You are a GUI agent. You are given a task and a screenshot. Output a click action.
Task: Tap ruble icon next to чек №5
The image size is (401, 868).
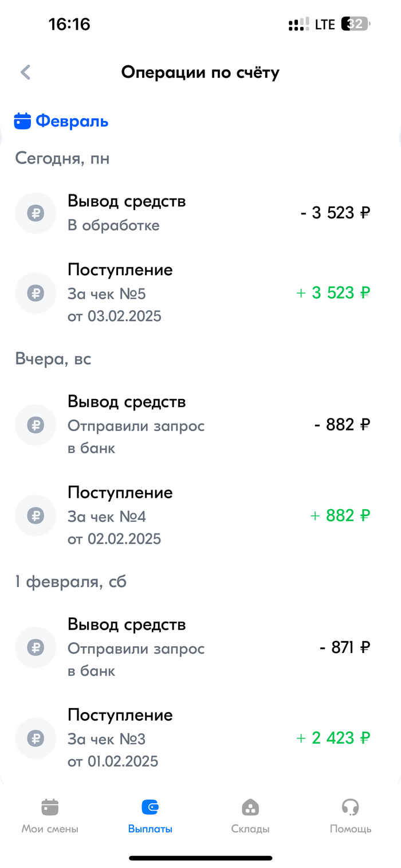[36, 293]
